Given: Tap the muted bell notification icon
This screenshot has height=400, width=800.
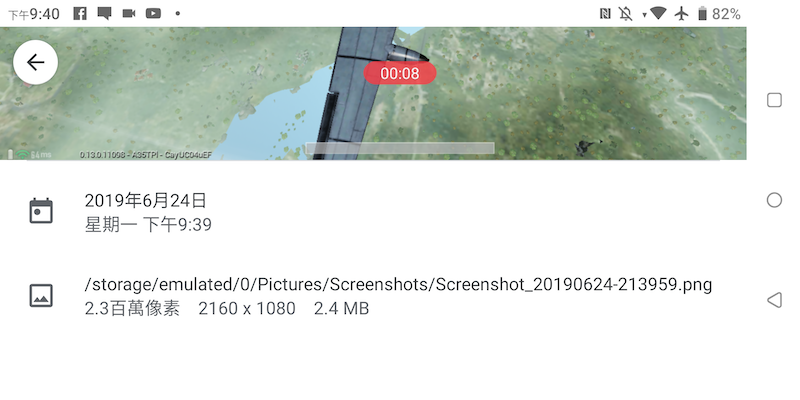Looking at the screenshot, I should [626, 14].
